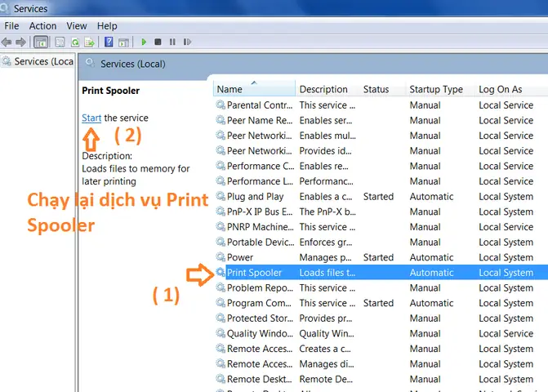548x392 pixels.
Task: Click the 'Remote De...' description cell
Action: 326,379
